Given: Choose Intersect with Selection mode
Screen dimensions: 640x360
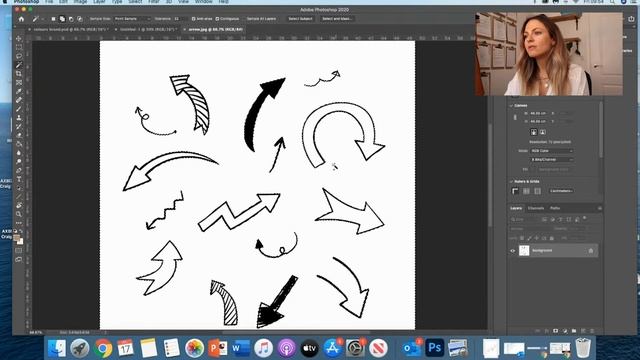Looking at the screenshot, I should pyautogui.click(x=80, y=19).
